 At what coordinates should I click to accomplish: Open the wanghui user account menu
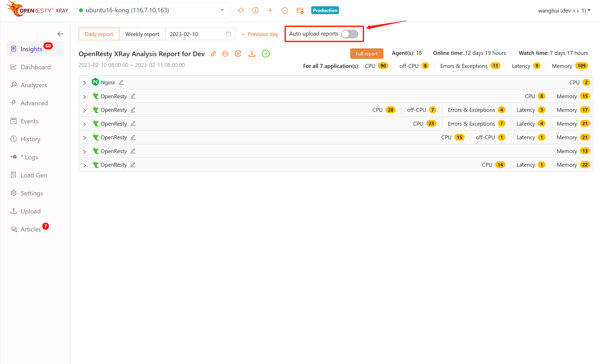pyautogui.click(x=564, y=10)
